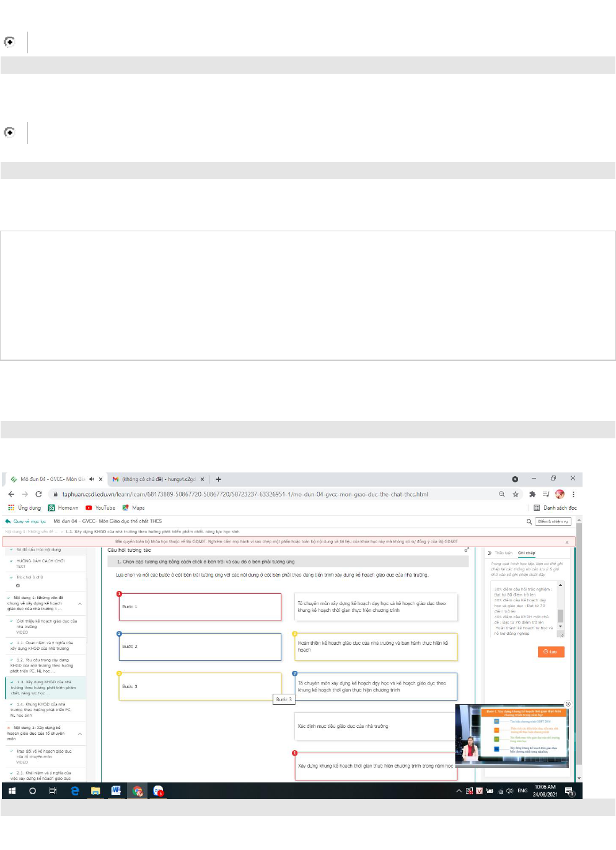Collapse the notes panel with double chevron
This screenshot has height=850, width=616.
(489, 552)
